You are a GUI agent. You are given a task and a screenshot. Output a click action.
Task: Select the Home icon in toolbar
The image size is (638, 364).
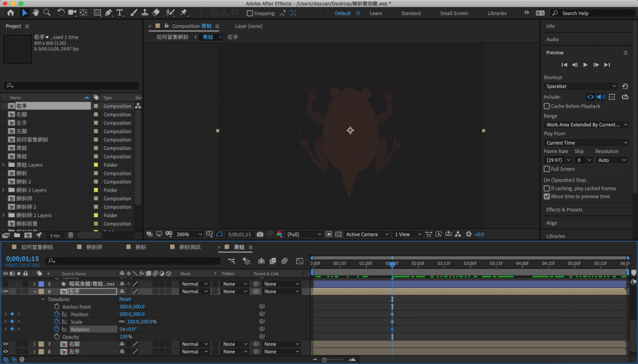click(11, 12)
